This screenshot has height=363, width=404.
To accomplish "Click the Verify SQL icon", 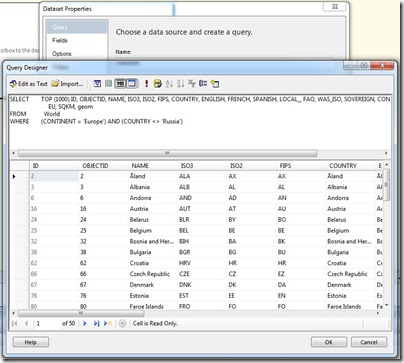I will (x=158, y=84).
